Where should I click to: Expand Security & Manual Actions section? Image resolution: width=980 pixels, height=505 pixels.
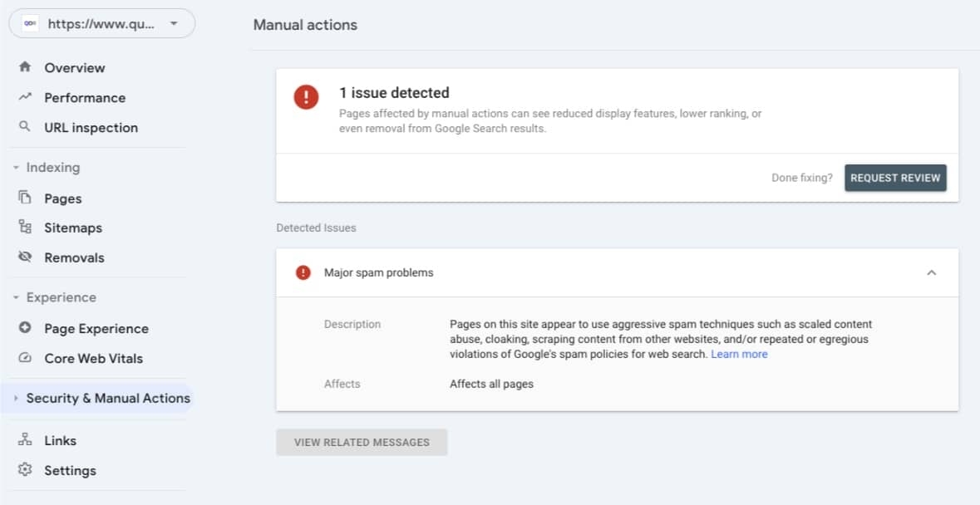[17, 398]
